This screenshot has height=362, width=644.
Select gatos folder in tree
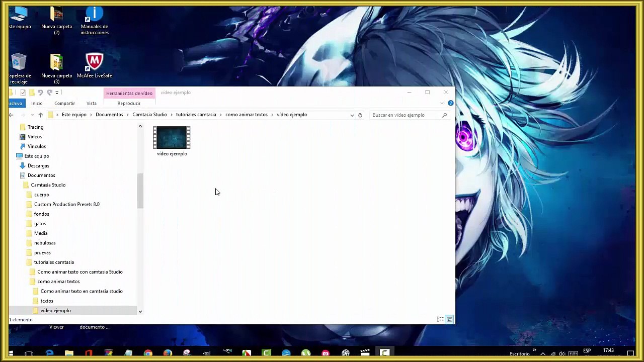click(40, 224)
